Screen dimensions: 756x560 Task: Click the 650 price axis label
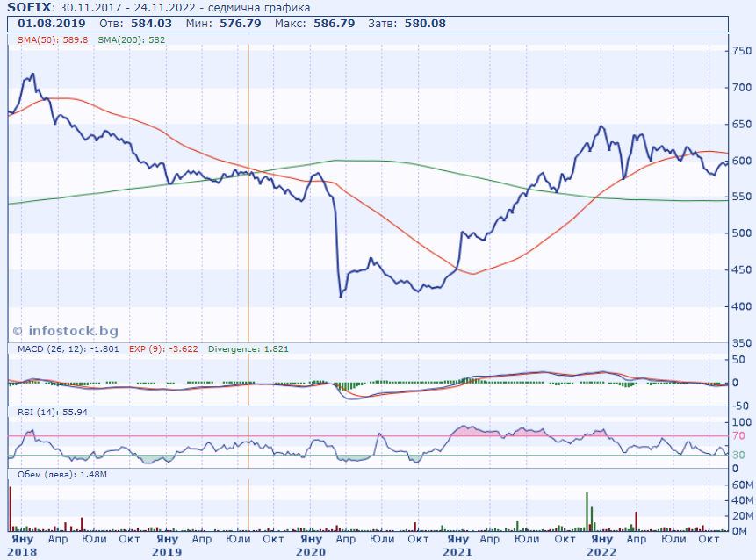point(742,124)
